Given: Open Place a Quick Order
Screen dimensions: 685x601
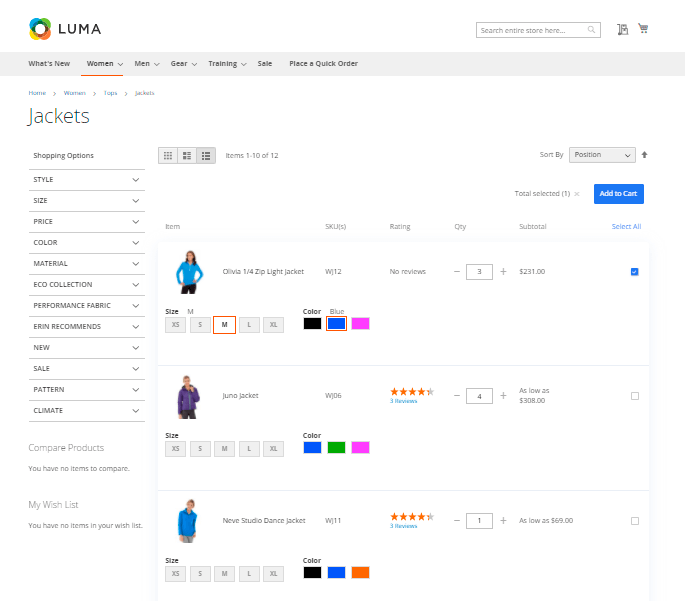Looking at the screenshot, I should tap(323, 64).
